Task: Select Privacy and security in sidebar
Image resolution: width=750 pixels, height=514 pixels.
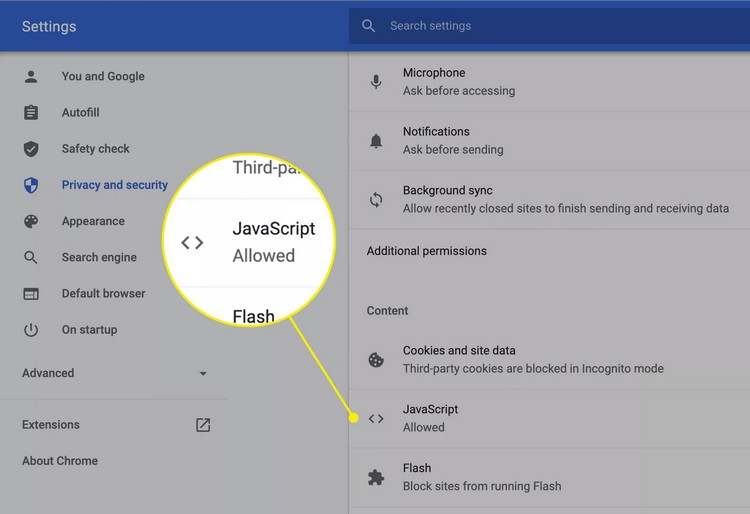Action: (x=115, y=185)
